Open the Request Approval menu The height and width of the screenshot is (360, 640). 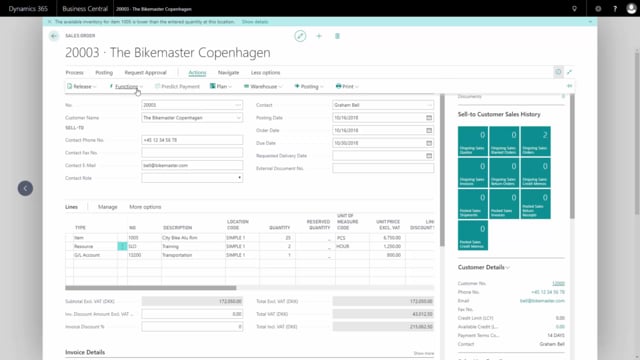[145, 73]
